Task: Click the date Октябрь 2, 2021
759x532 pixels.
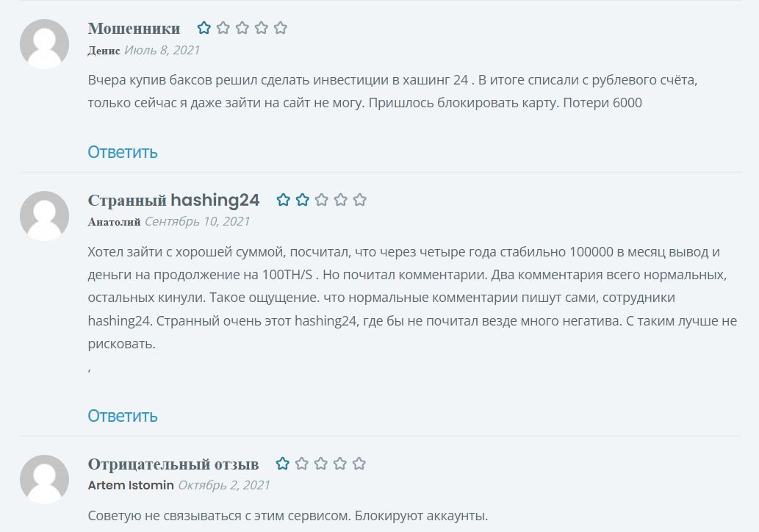Action: click(224, 486)
